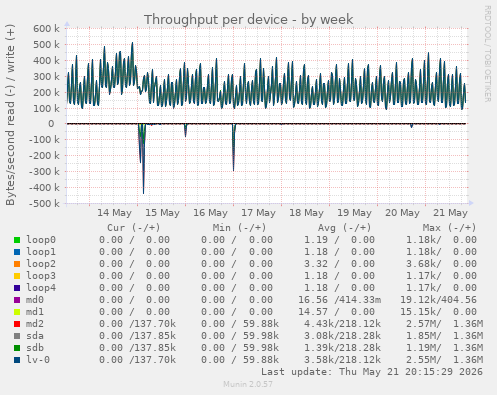Click the '17 May' x-axis label
The width and height of the screenshot is (497, 395).
click(x=258, y=213)
